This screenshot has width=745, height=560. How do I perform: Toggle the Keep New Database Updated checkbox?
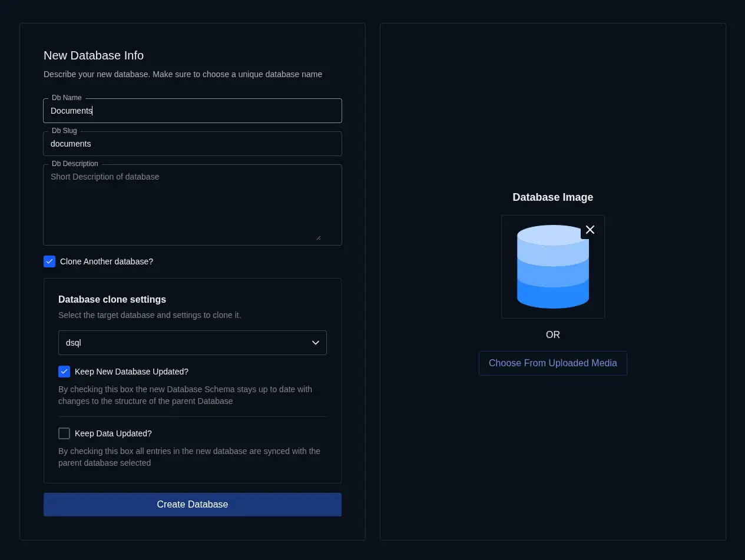tap(64, 372)
